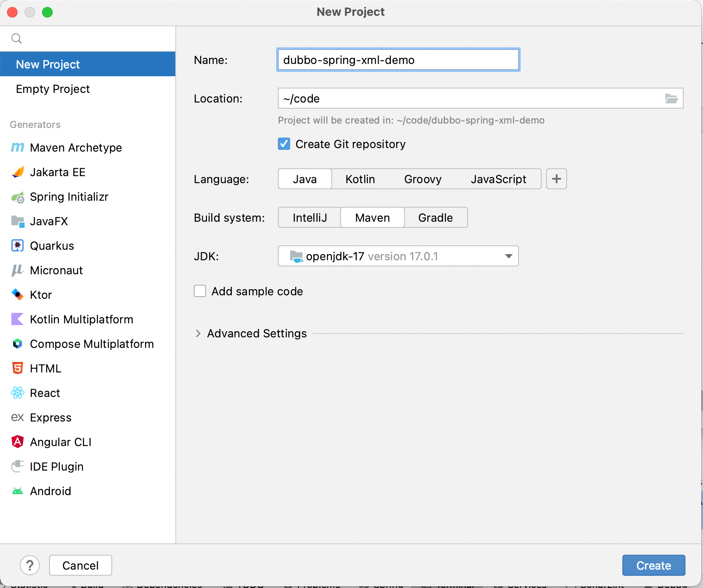Viewport: 703px width, 588px height.
Task: Click the Android generator icon
Action: coord(18,491)
